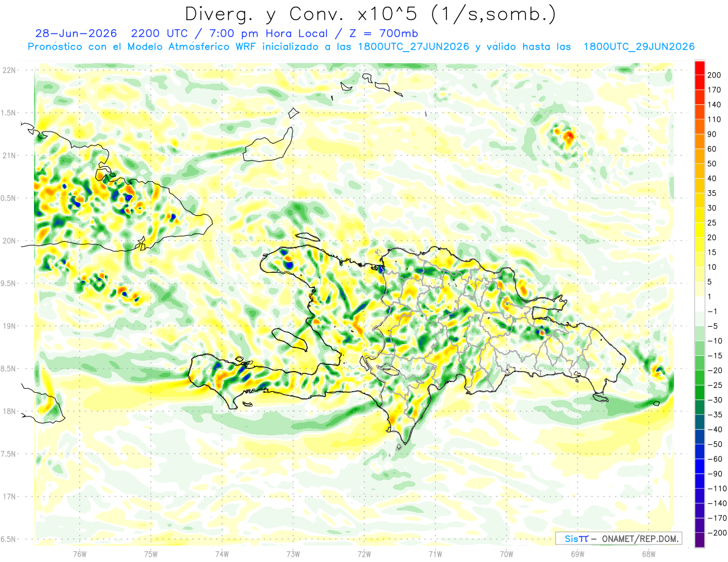Click the title 'Diverg. y Conv. x10^5 (1/s,somb.)'
This screenshot has height=562, width=728.
369,13
